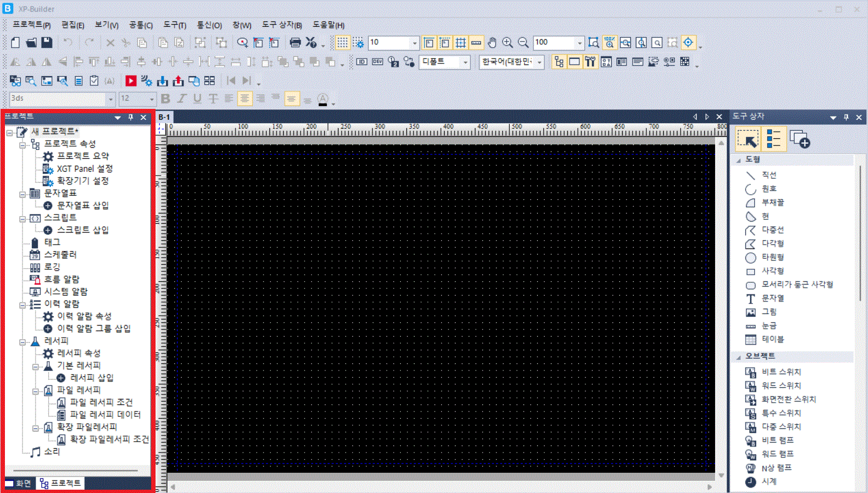Open the 디폴트 dropdown

point(465,62)
